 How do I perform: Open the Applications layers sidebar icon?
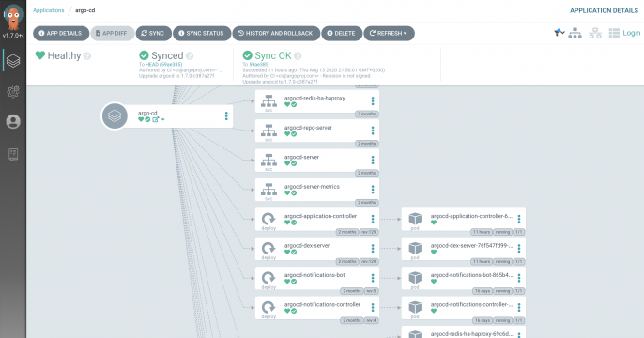point(13,61)
